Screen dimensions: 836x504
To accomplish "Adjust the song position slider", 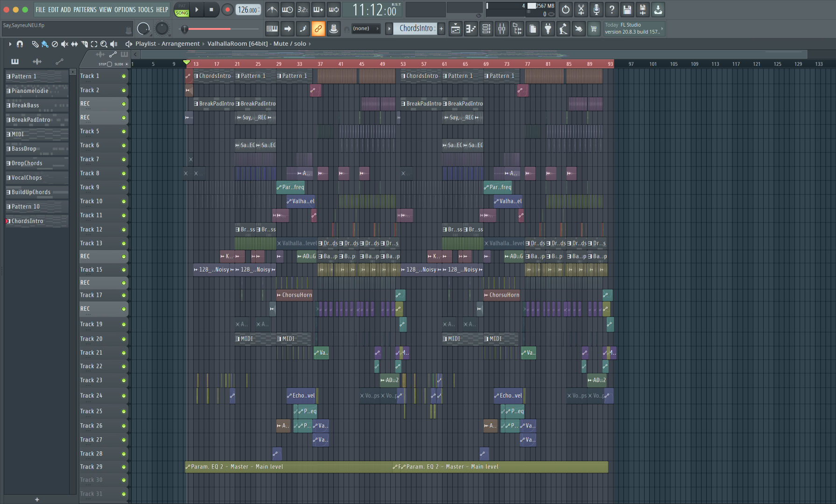I will tap(219, 29).
